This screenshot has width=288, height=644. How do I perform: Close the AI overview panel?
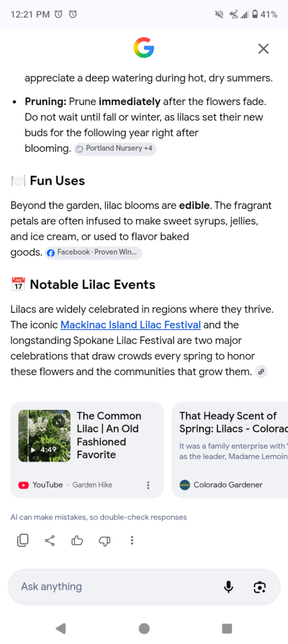(x=263, y=48)
